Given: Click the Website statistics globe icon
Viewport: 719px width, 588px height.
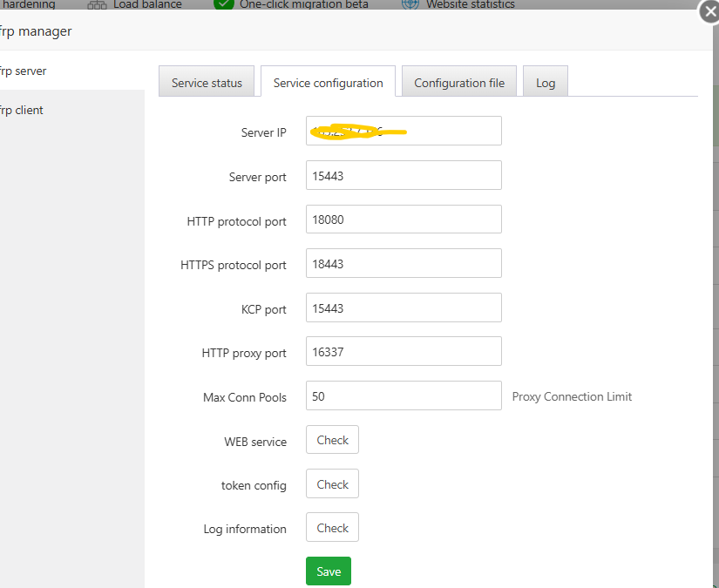Looking at the screenshot, I should tap(410, 4).
